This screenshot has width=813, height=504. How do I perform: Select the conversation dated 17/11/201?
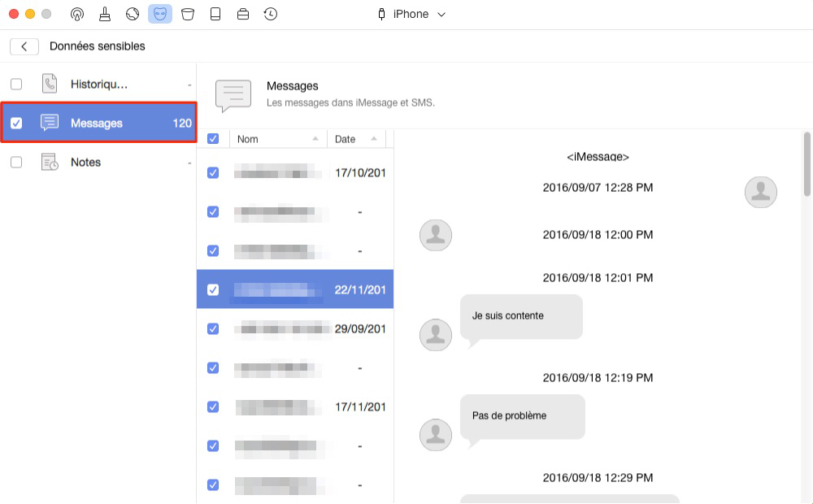(295, 406)
